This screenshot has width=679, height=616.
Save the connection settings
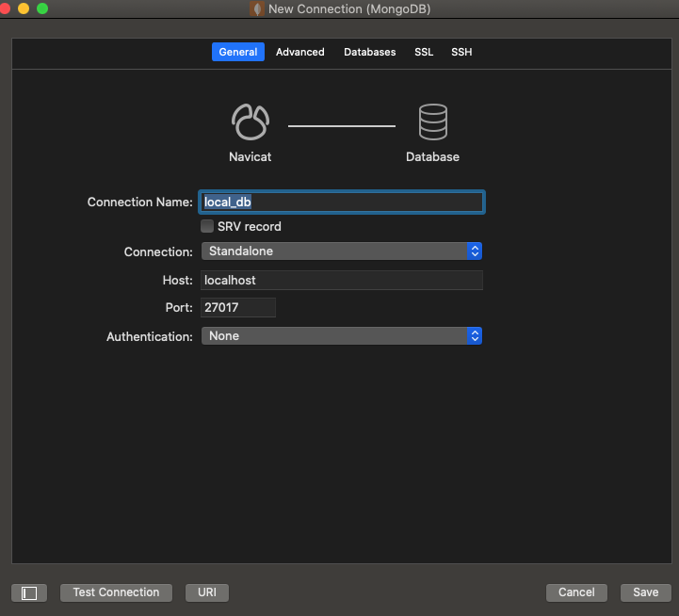pyautogui.click(x=645, y=592)
